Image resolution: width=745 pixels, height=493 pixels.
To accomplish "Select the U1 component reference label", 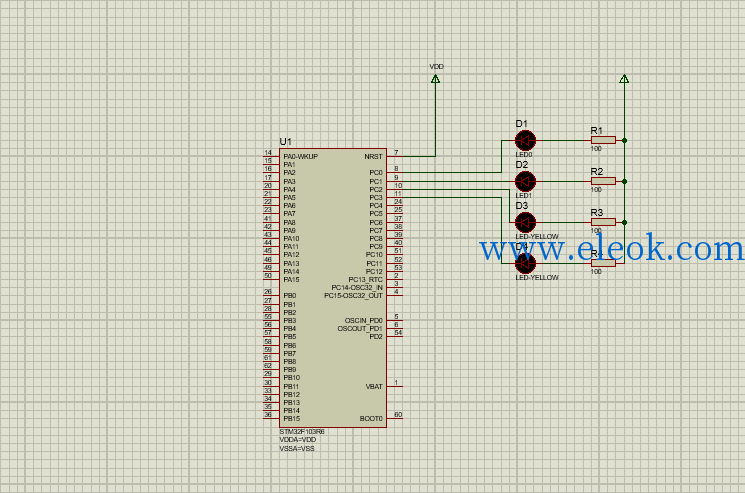I will [x=286, y=142].
